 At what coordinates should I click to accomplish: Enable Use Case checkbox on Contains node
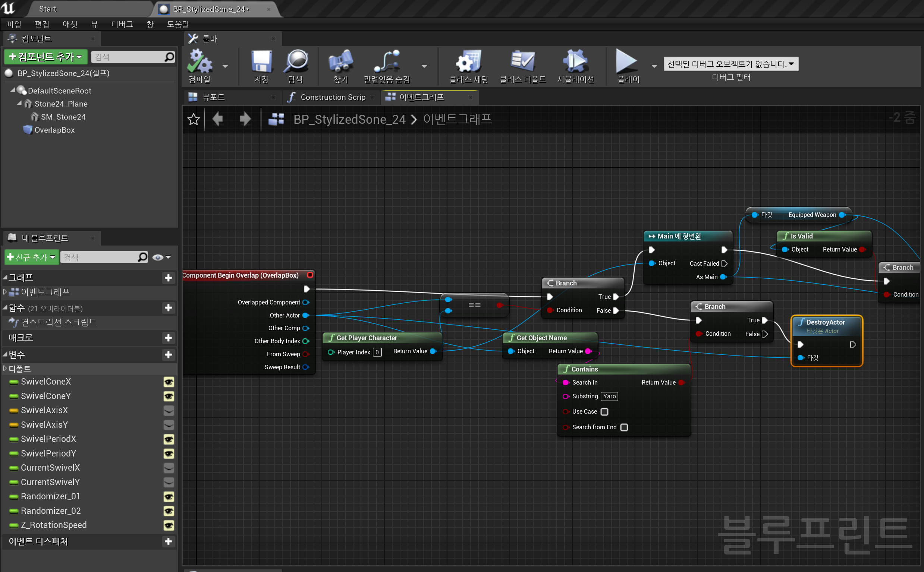[x=605, y=412]
